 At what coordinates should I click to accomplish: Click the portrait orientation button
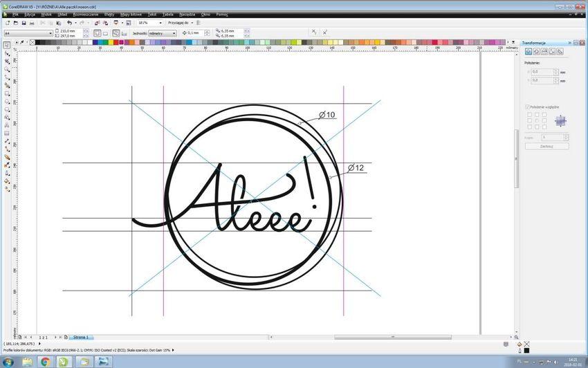(x=97, y=33)
